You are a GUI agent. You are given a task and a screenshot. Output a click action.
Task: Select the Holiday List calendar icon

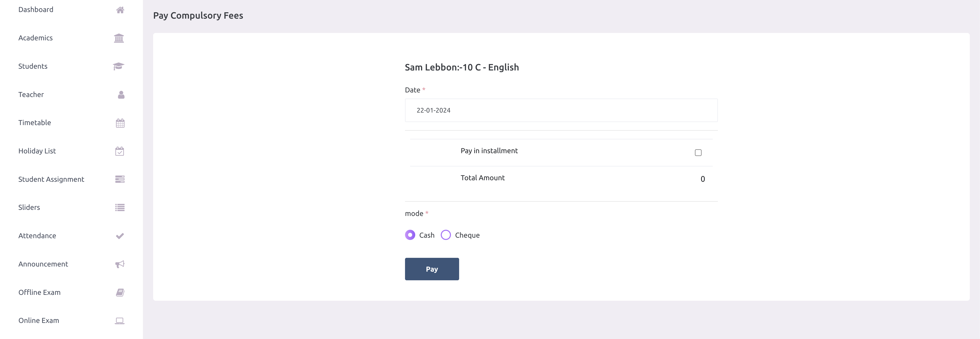(x=120, y=151)
